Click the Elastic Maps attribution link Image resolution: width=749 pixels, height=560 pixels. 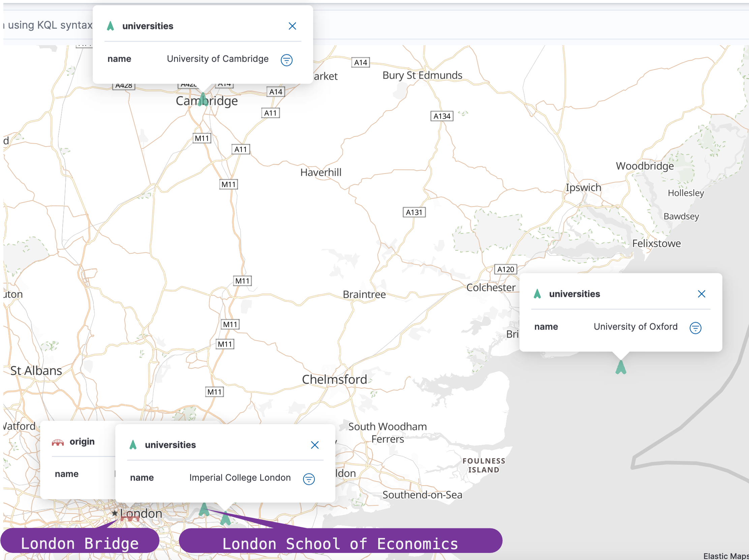point(726,556)
